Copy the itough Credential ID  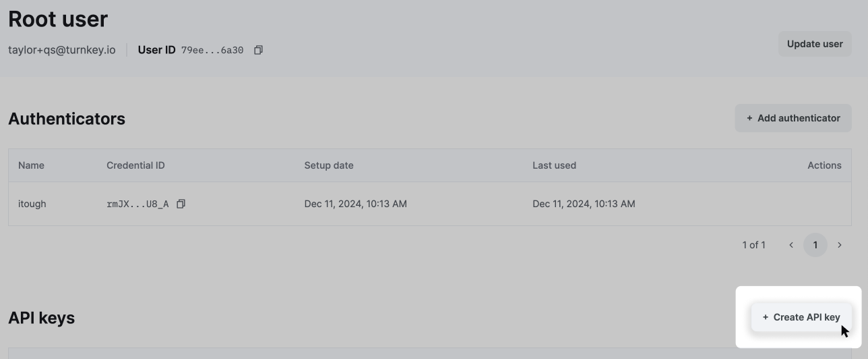pyautogui.click(x=181, y=204)
